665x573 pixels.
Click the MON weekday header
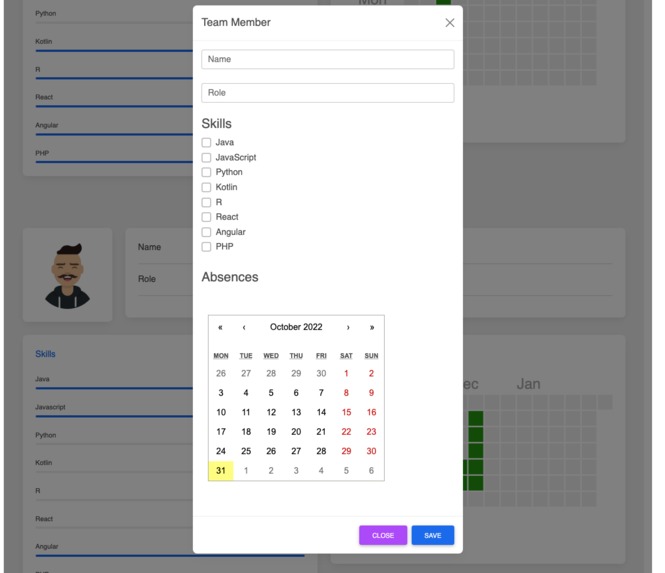221,356
